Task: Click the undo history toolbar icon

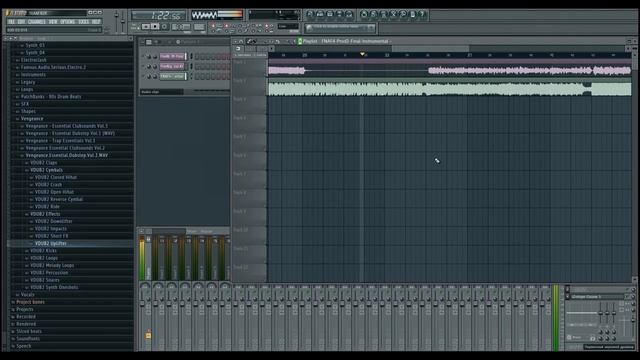Action: [364, 15]
